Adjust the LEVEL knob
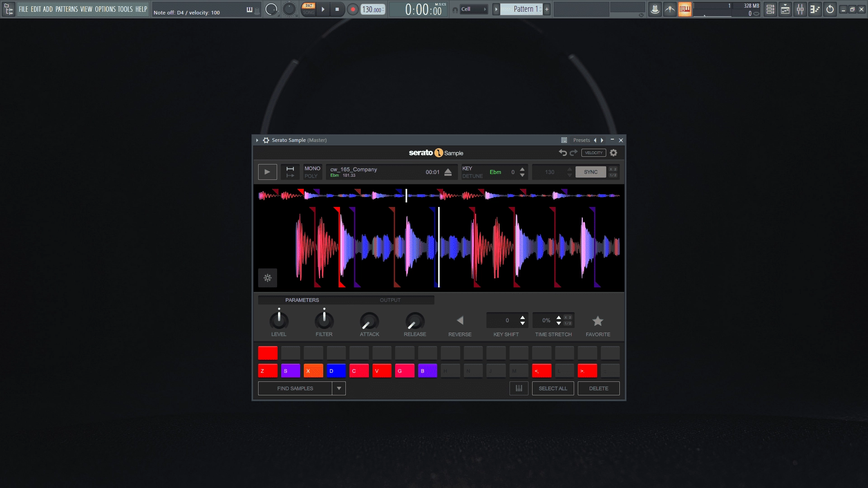 (x=279, y=320)
